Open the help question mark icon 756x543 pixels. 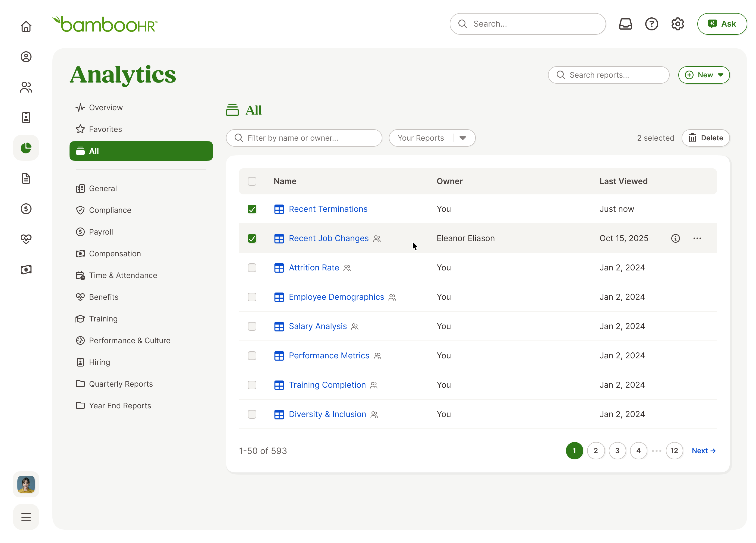click(651, 24)
